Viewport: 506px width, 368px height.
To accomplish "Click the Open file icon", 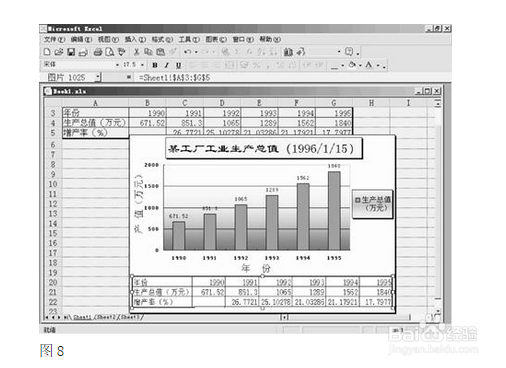I will coord(59,52).
